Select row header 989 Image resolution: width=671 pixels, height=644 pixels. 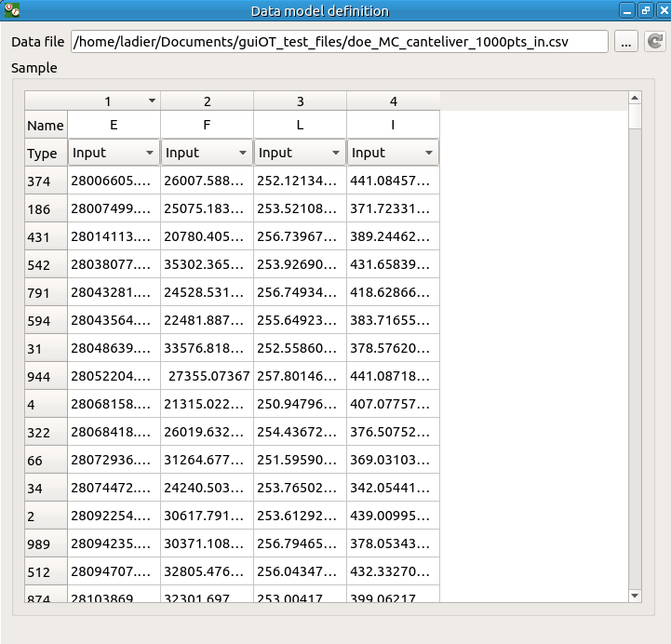[x=46, y=544]
